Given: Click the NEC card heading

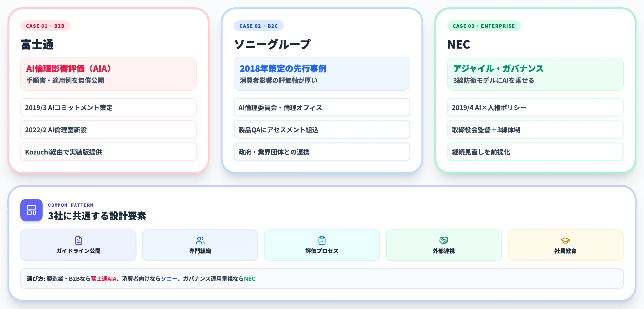Looking at the screenshot, I should pos(459,44).
